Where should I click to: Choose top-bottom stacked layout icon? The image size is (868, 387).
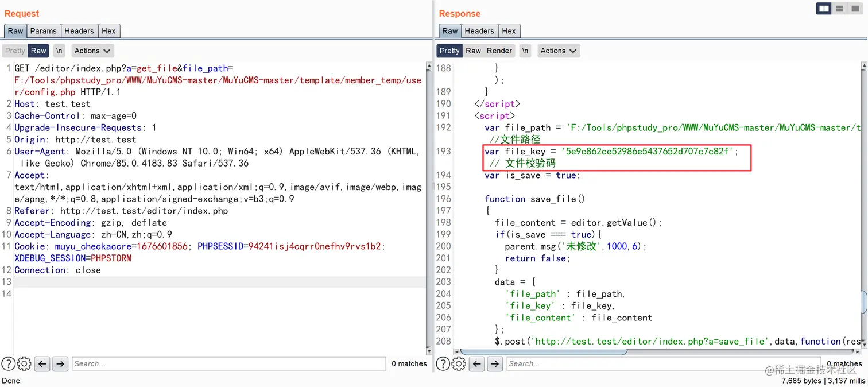pyautogui.click(x=840, y=9)
